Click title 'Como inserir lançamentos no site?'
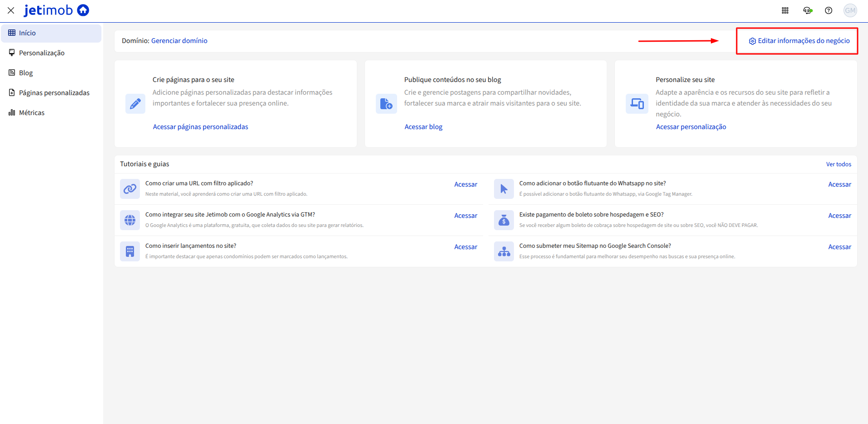The width and height of the screenshot is (868, 424). pyautogui.click(x=191, y=246)
